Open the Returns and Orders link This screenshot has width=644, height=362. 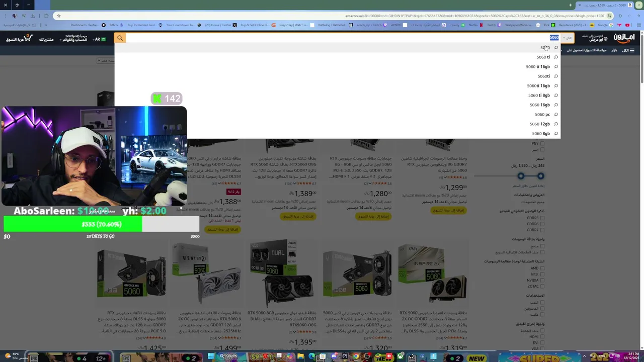point(46,39)
